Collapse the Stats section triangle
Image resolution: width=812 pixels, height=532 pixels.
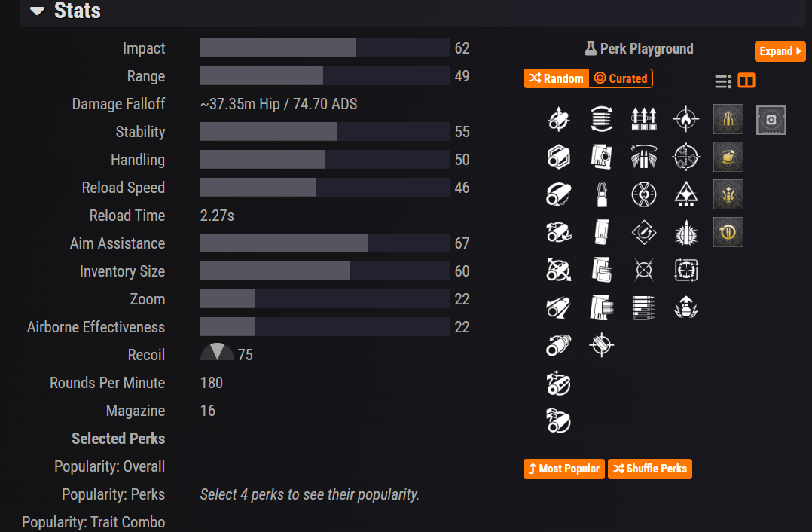coord(36,11)
